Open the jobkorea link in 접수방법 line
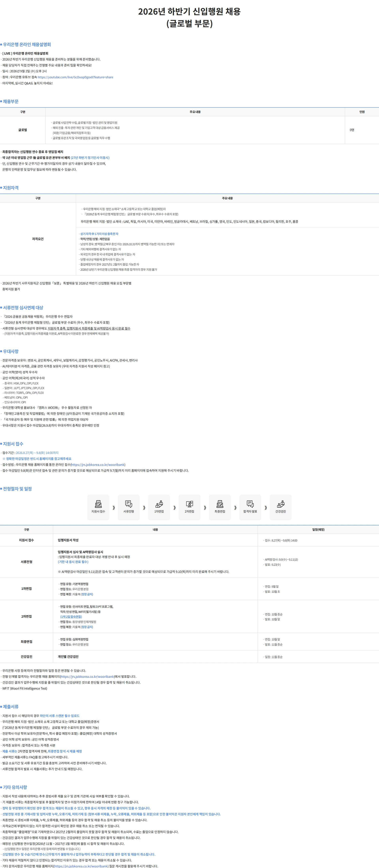 point(98,465)
